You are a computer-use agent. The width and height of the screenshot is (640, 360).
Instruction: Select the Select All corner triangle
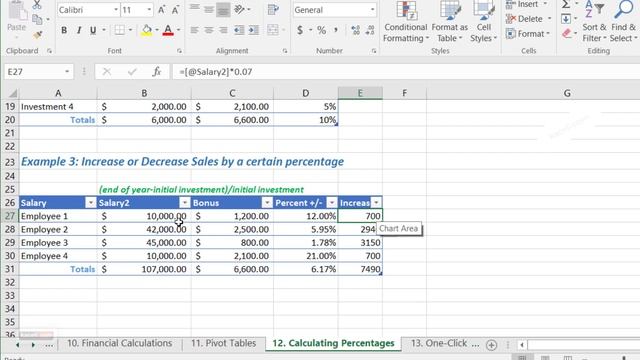coord(12,93)
